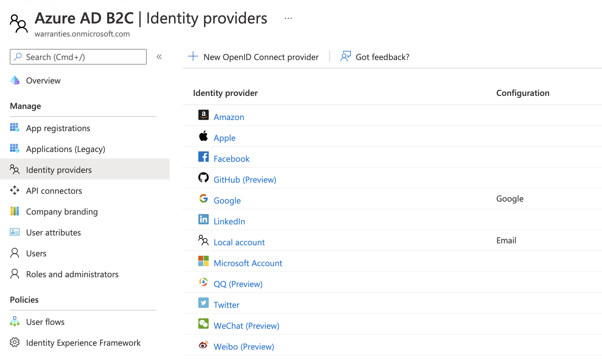Open the Local account link
602x364 pixels.
coord(239,242)
